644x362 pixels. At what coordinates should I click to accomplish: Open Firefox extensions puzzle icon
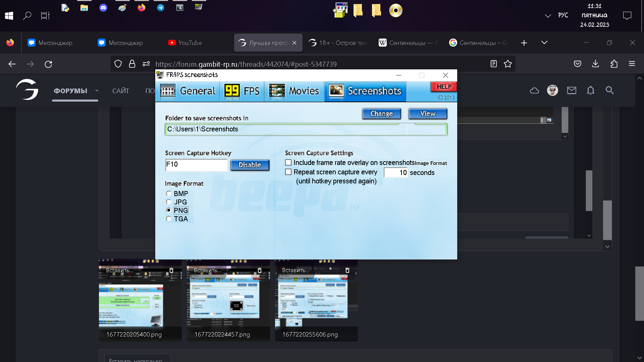pyautogui.click(x=614, y=64)
